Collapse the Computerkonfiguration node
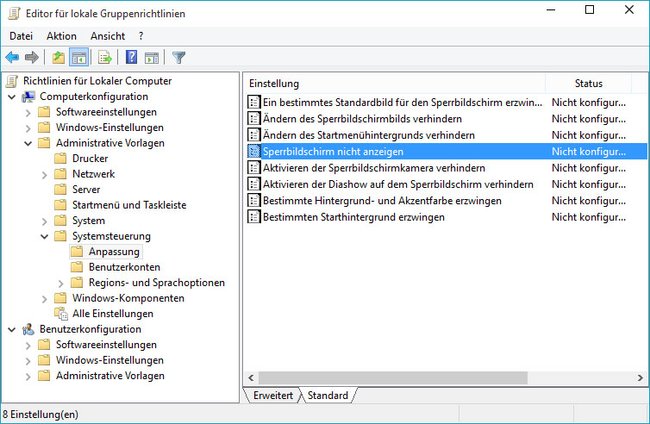Image resolution: width=650 pixels, height=424 pixels. click(x=12, y=97)
